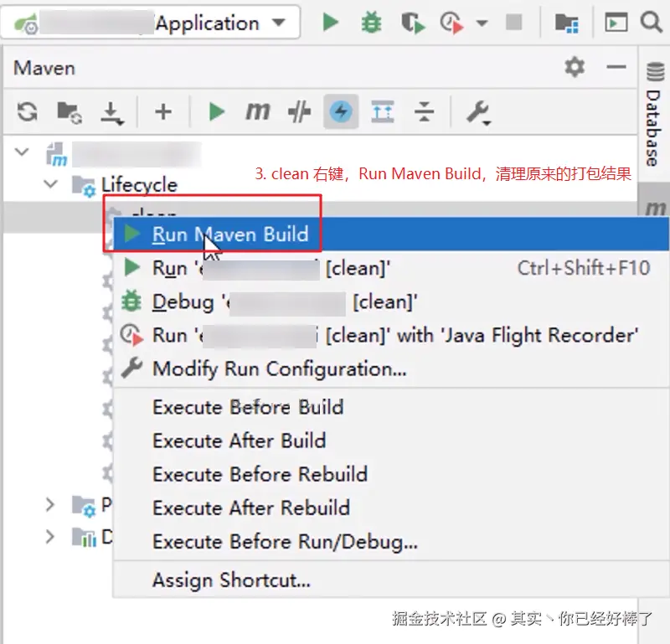Open Project Structure folder icon
670x644 pixels.
pos(567,23)
